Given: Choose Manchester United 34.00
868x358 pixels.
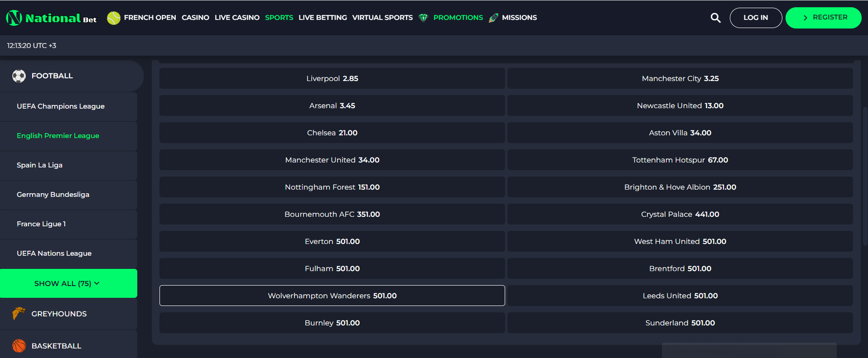Looking at the screenshot, I should click(332, 160).
